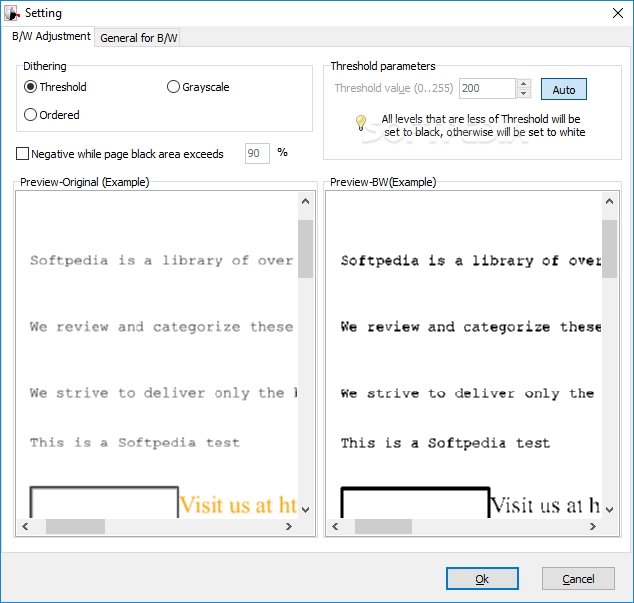
Task: Click 'We strive to deliver' line in original preview
Action: (x=163, y=393)
